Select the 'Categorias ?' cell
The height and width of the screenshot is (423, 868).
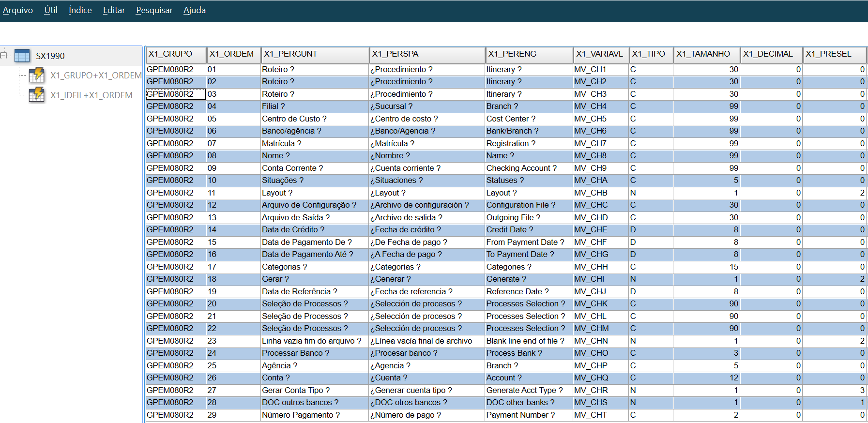tap(315, 267)
